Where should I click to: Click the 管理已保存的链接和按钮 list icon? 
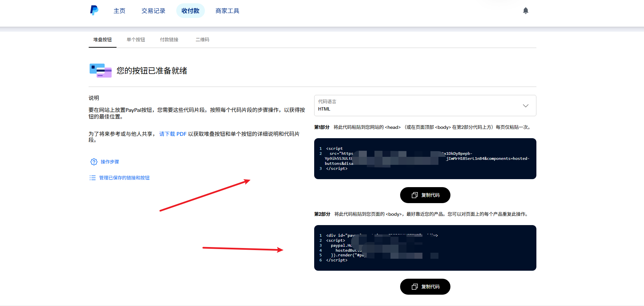pyautogui.click(x=93, y=178)
